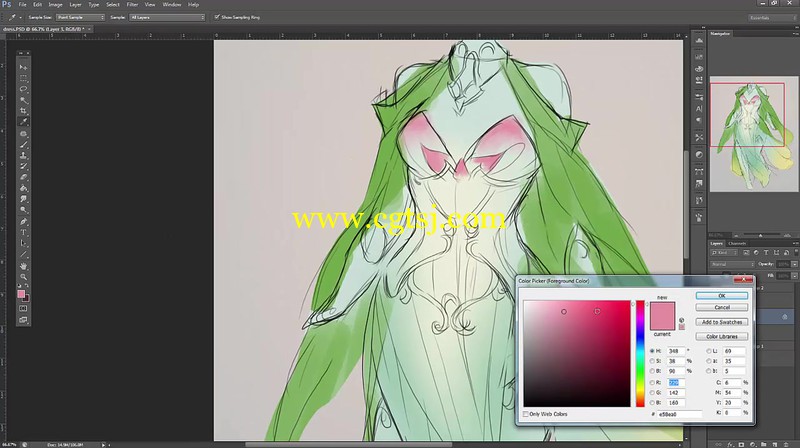Select the History Brush tool
The height and width of the screenshot is (448, 800).
(x=23, y=166)
